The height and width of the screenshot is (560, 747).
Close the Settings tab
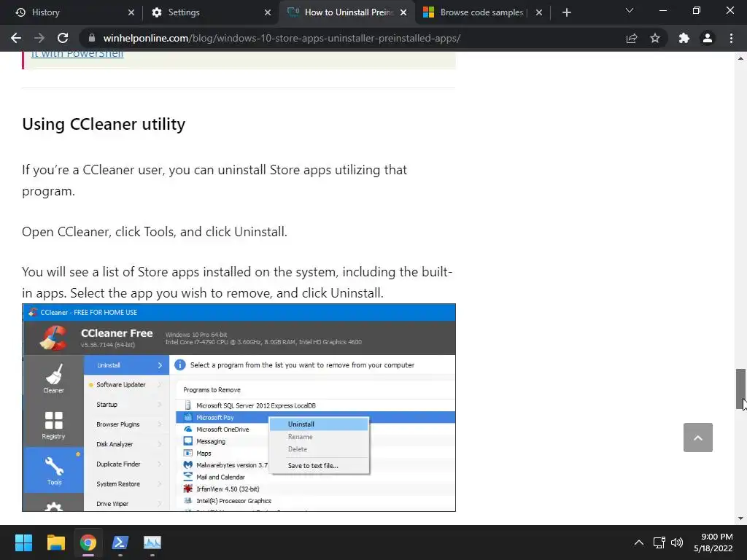(x=268, y=12)
